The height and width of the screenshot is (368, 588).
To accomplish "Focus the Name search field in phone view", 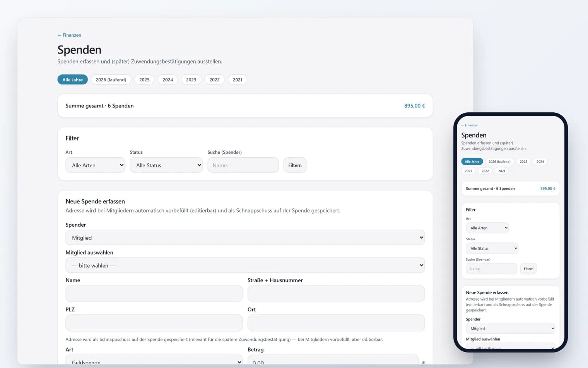I will [491, 269].
